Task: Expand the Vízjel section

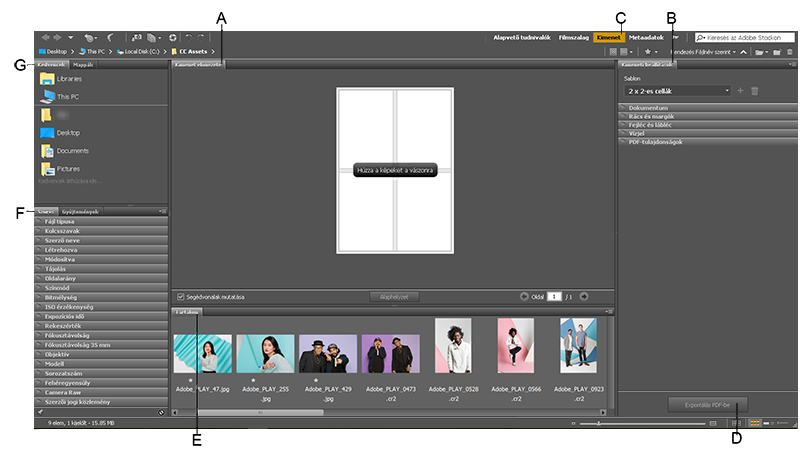Action: pos(708,133)
